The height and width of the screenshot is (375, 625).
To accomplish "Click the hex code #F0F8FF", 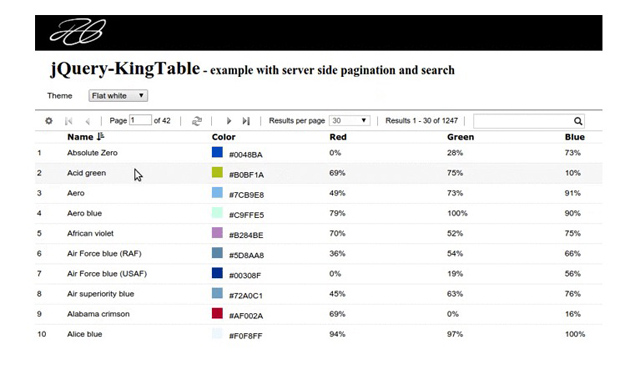I will 246,336.
